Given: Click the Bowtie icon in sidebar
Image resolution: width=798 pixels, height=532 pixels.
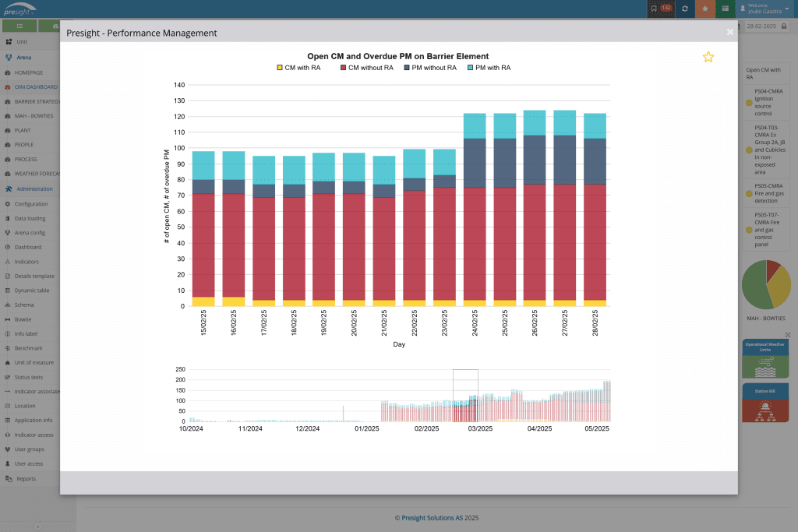Looking at the screenshot, I should 8,319.
